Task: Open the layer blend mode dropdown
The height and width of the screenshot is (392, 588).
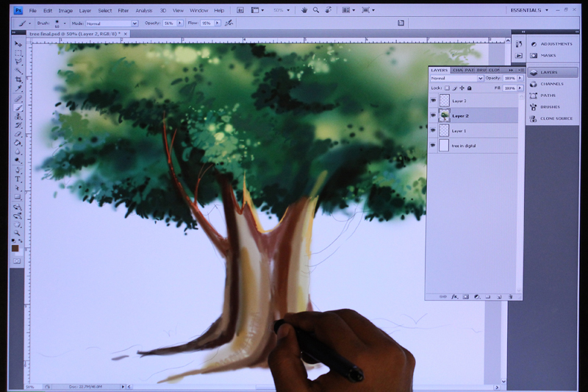Action: (456, 78)
